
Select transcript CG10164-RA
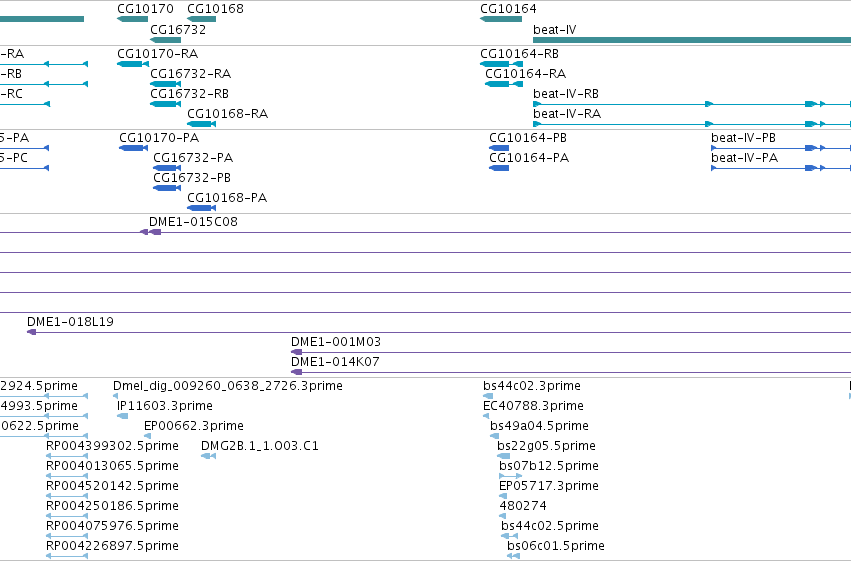[504, 84]
